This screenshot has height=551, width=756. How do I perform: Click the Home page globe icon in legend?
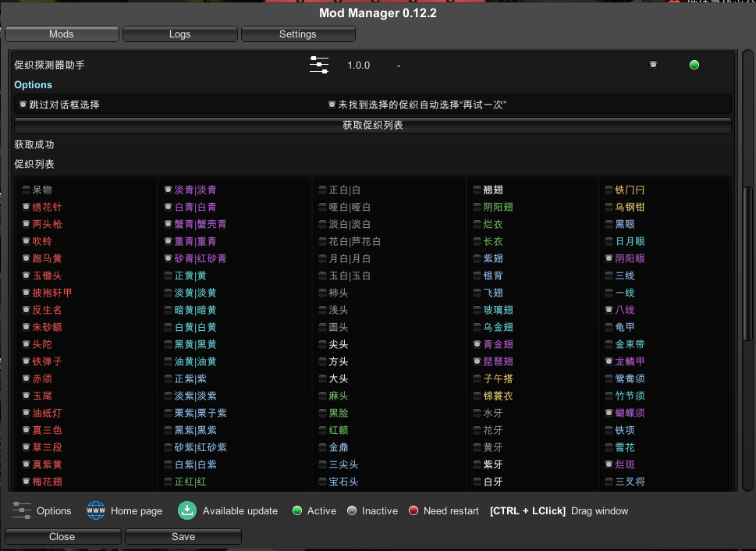(96, 510)
